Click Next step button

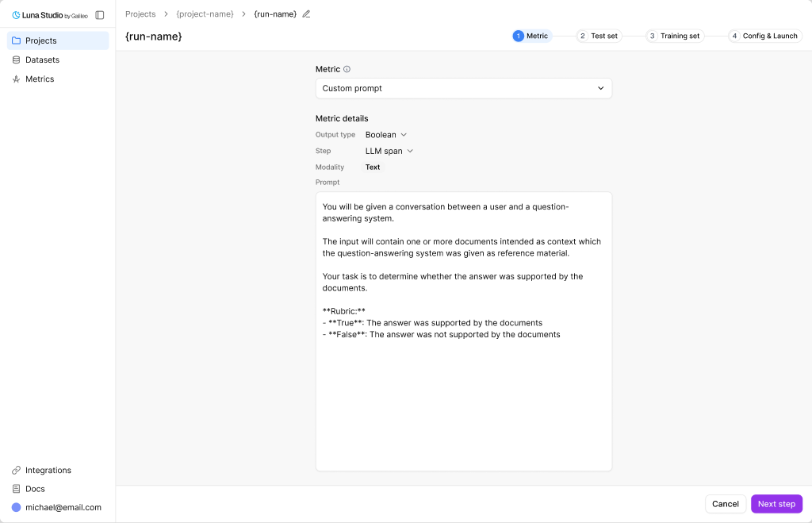(x=776, y=504)
